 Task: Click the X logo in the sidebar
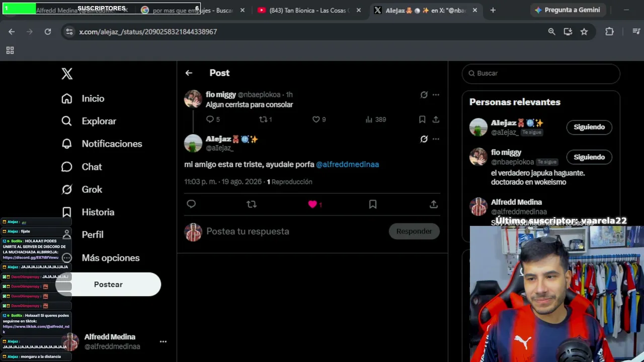(x=67, y=74)
